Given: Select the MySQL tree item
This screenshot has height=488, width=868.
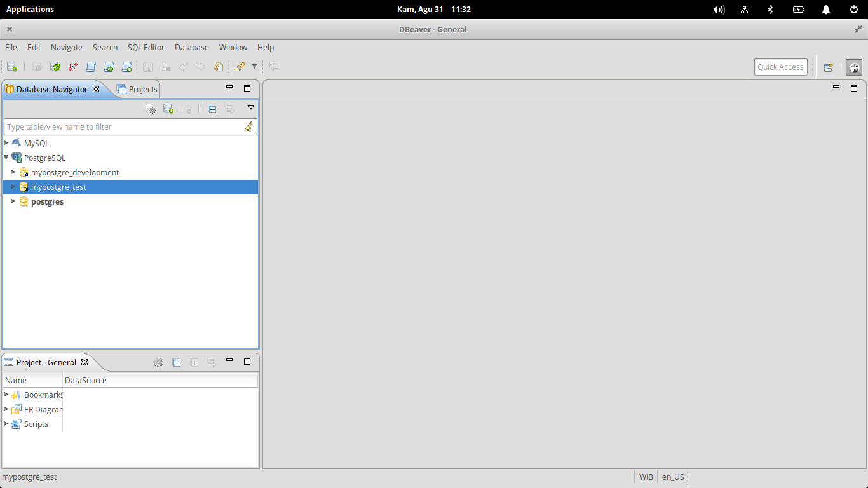Looking at the screenshot, I should [x=36, y=143].
